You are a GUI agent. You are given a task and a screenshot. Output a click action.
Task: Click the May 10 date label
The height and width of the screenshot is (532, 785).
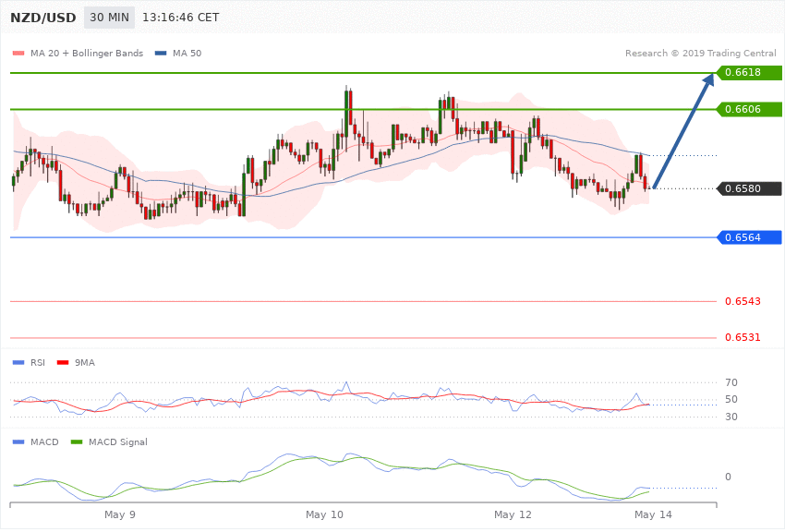tap(324, 514)
